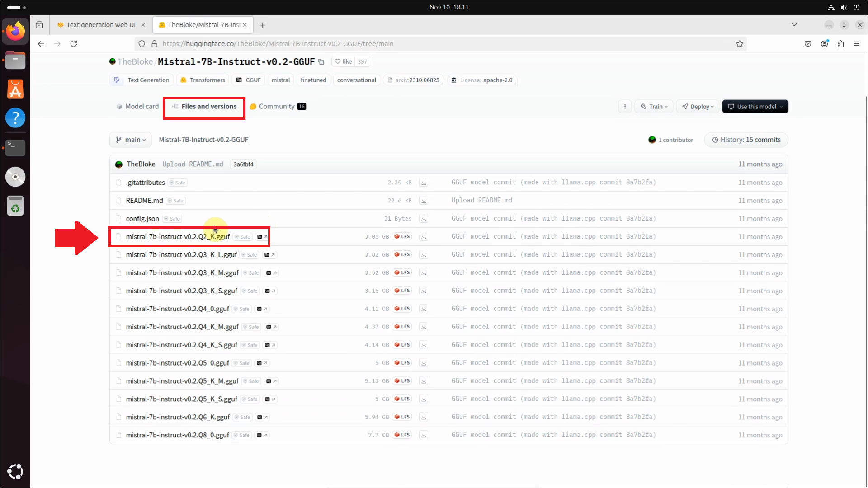Download the Q5_K_M.gguf file

click(424, 381)
